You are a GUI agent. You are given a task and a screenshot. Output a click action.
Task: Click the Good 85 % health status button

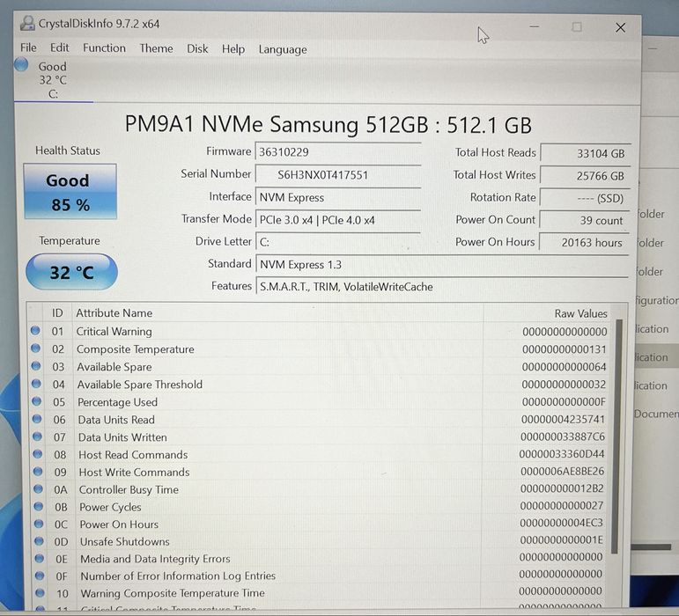coord(70,192)
